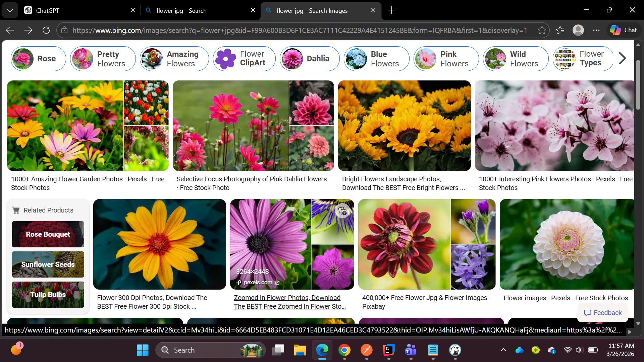The height and width of the screenshot is (362, 644).
Task: View site information lock icon in address bar
Action: pos(64,31)
